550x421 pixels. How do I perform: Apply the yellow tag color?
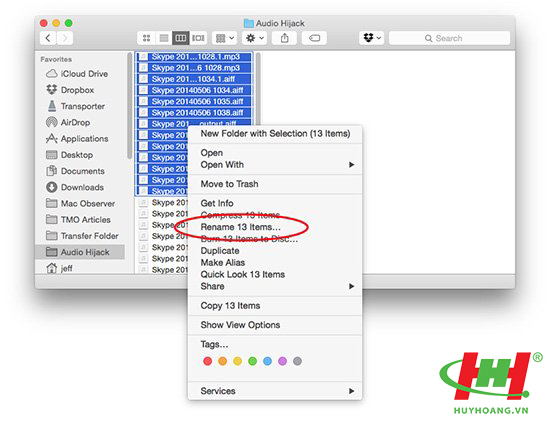click(237, 361)
